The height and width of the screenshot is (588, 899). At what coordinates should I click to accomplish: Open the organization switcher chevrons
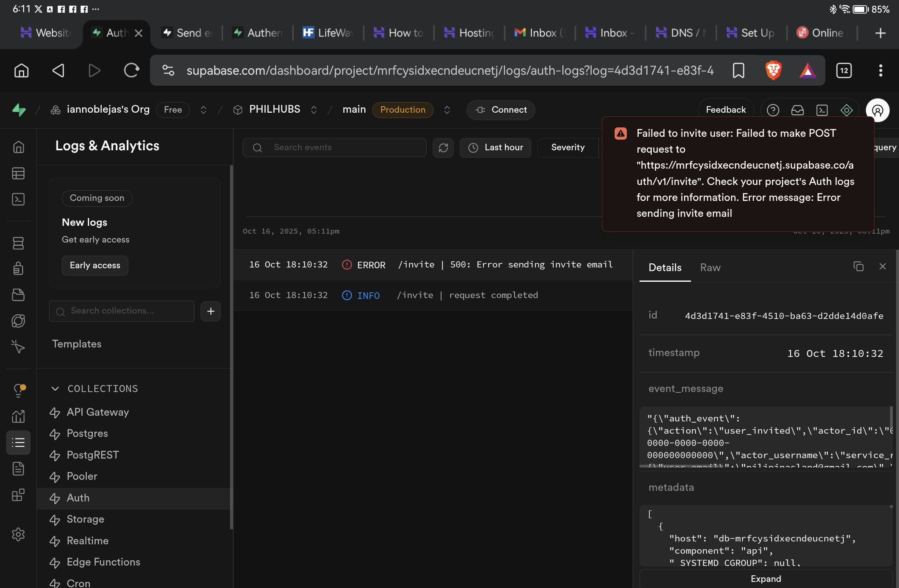[x=203, y=110]
